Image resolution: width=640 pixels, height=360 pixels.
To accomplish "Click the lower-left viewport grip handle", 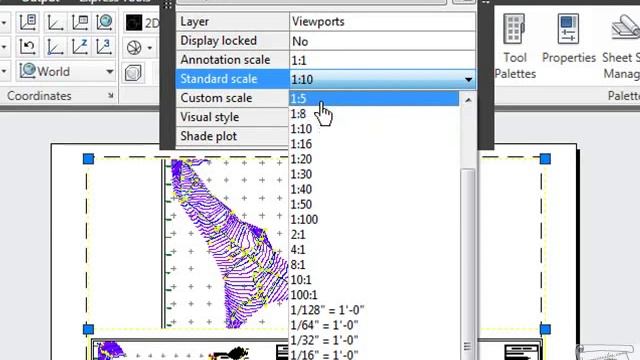I will tap(89, 329).
